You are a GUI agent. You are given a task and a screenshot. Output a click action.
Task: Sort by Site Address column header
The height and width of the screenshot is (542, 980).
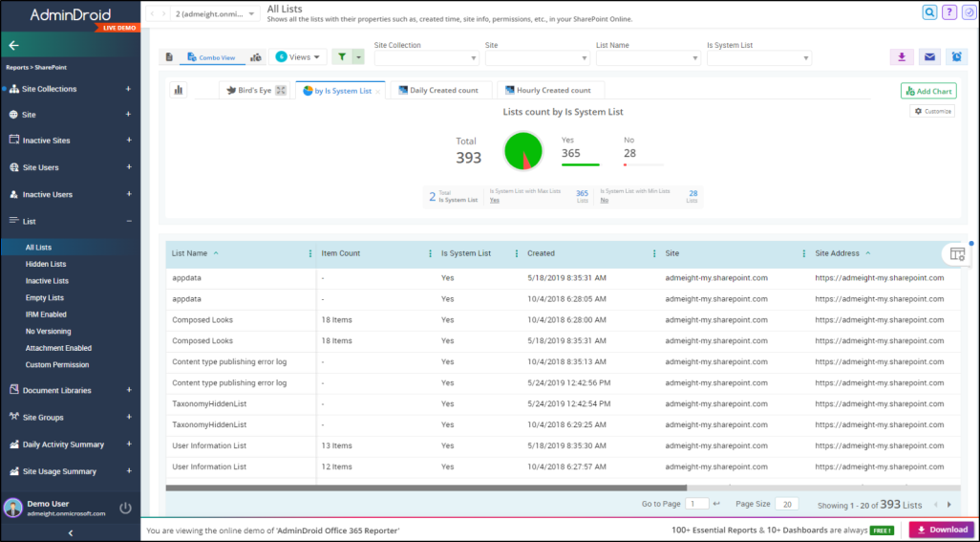click(x=838, y=254)
